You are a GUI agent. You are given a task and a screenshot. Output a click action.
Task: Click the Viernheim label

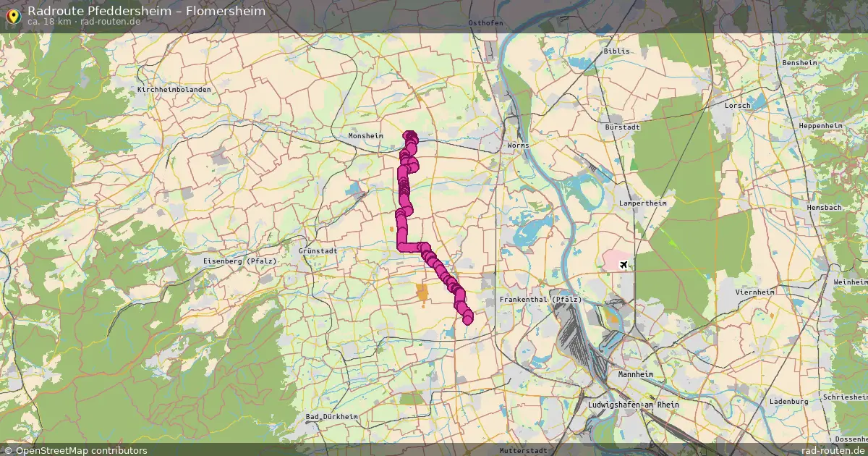click(x=754, y=292)
